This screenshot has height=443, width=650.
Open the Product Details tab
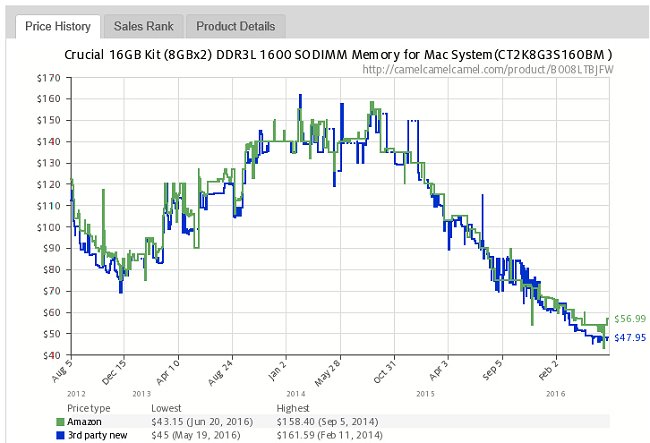pyautogui.click(x=235, y=27)
